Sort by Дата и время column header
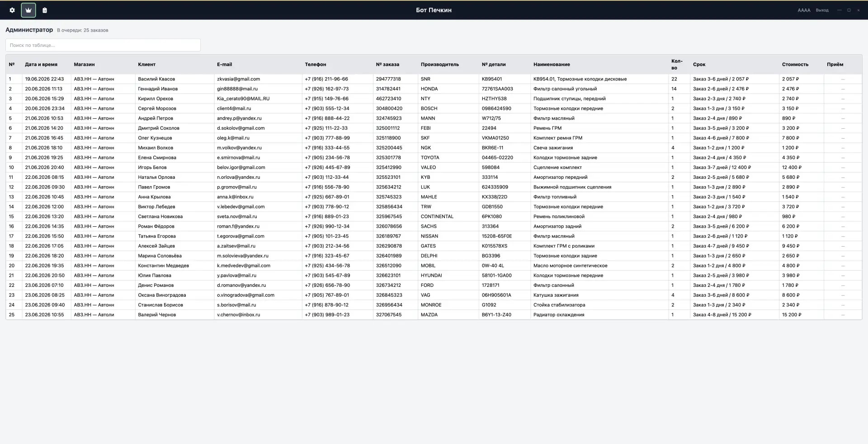The height and width of the screenshot is (444, 868). click(x=41, y=65)
